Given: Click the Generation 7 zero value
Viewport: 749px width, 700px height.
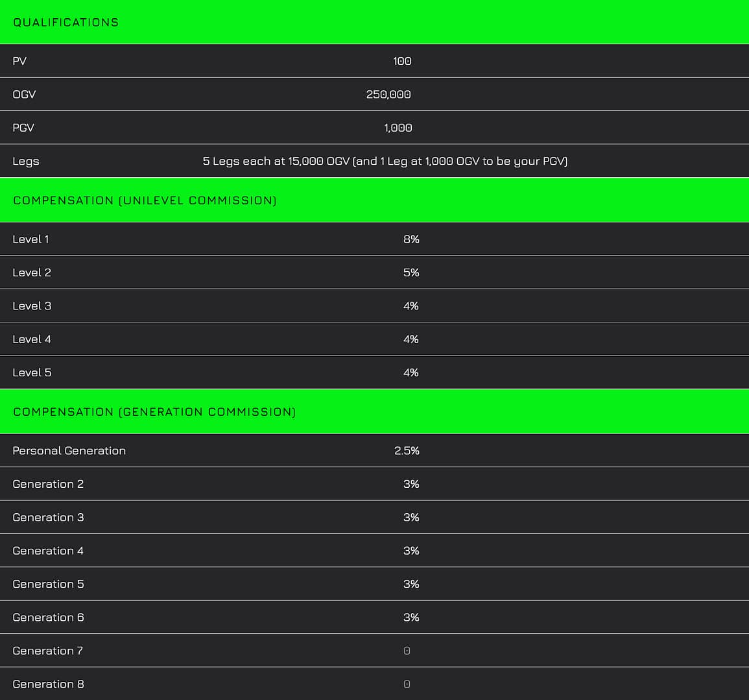Looking at the screenshot, I should pos(407,651).
